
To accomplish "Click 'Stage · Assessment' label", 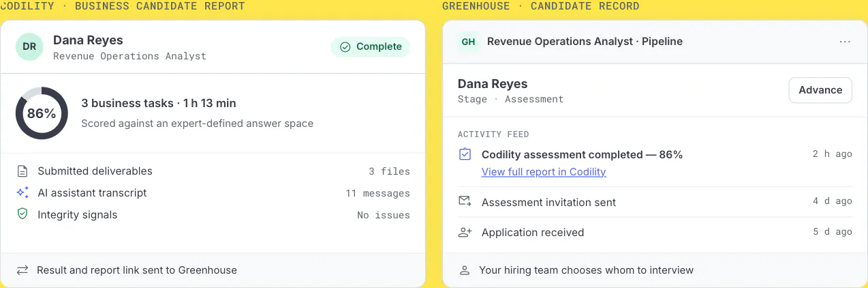I will tap(510, 99).
